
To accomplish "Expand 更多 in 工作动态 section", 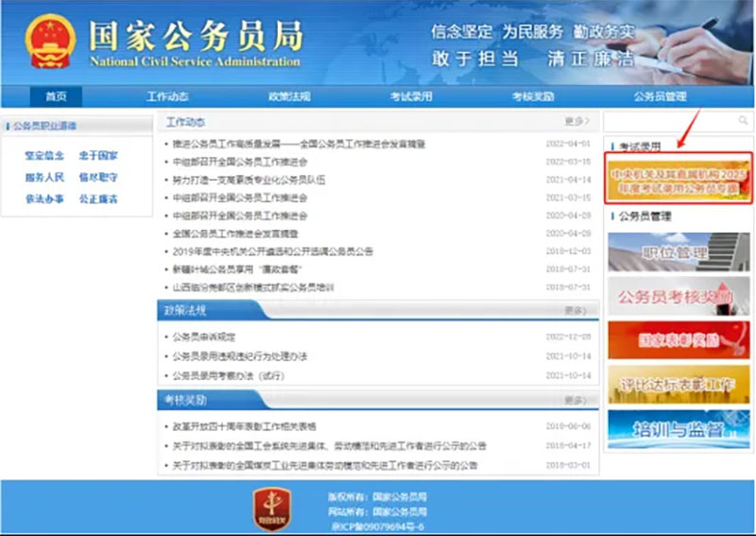I will (x=575, y=122).
